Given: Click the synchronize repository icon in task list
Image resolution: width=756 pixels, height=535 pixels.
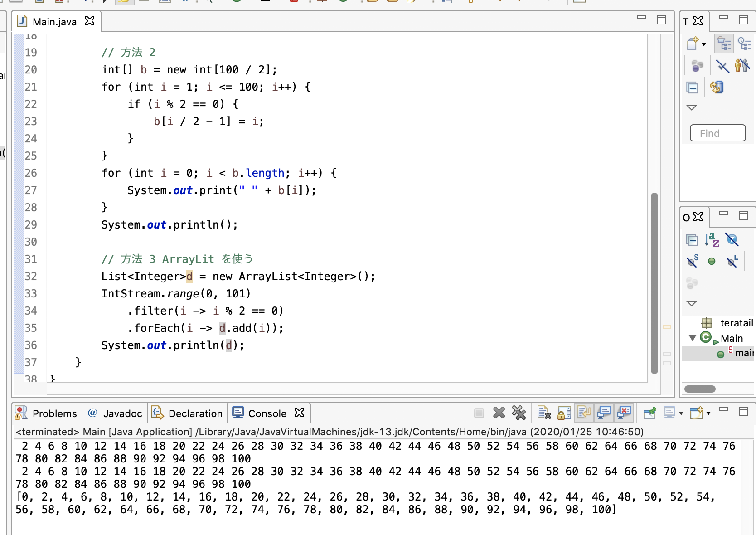Looking at the screenshot, I should (x=717, y=87).
